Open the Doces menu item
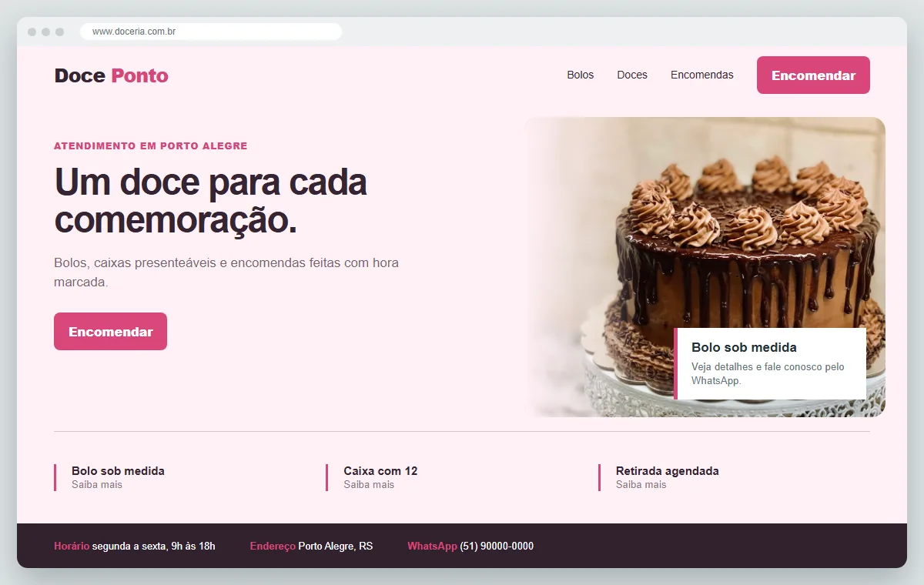Image resolution: width=924 pixels, height=585 pixels. click(632, 75)
